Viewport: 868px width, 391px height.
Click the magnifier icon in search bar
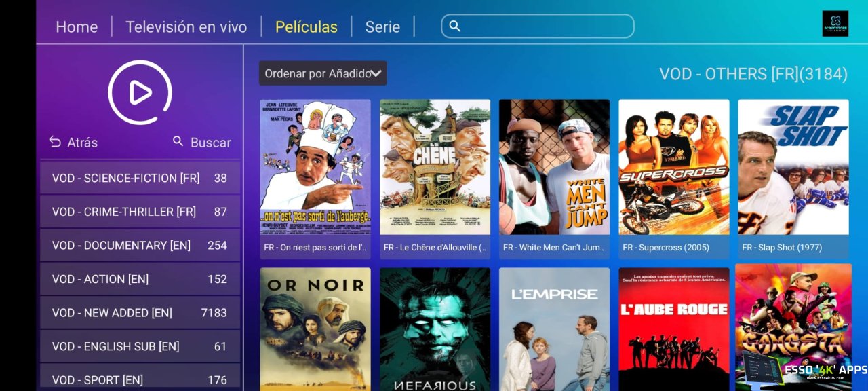tap(455, 26)
